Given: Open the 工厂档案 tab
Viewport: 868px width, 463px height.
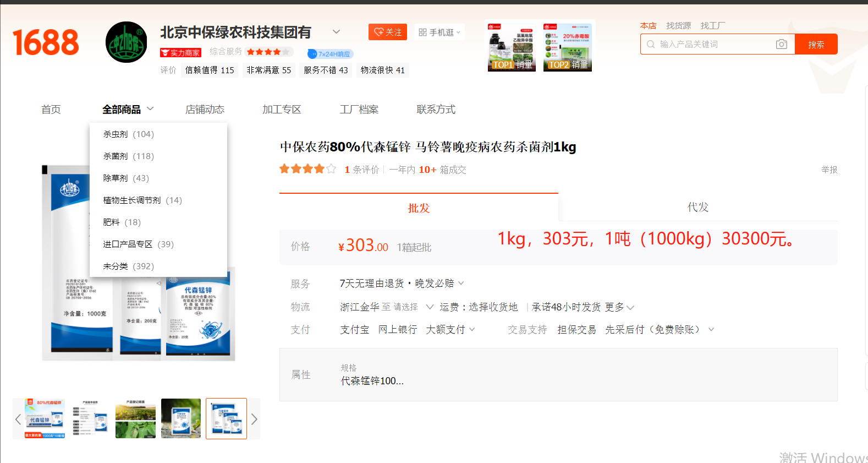Looking at the screenshot, I should click(x=359, y=110).
